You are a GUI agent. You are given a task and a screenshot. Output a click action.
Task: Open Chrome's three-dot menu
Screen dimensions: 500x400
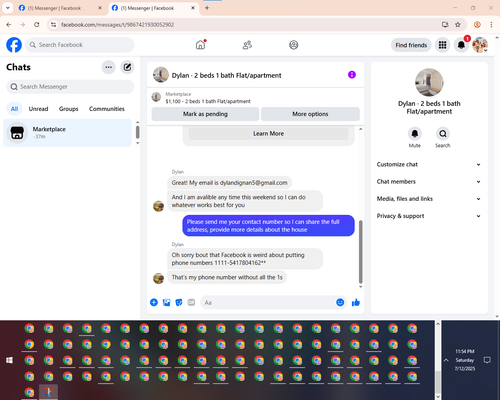pyautogui.click(x=491, y=25)
